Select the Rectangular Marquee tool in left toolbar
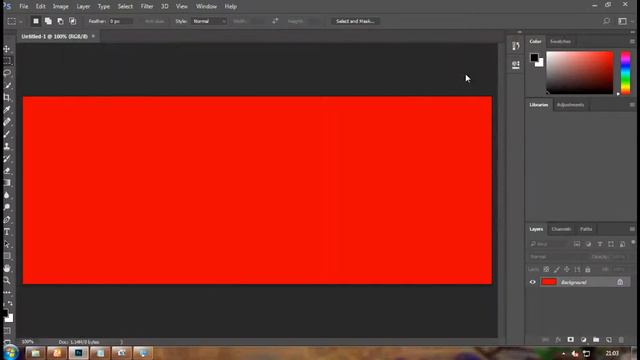Screen dimensions: 640x360 7,61
